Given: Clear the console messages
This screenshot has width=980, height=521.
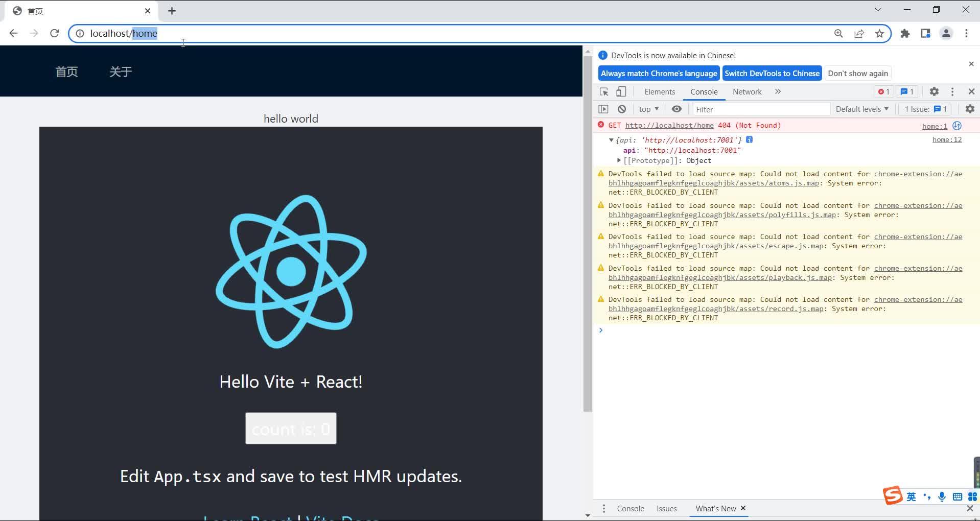Looking at the screenshot, I should pos(621,109).
